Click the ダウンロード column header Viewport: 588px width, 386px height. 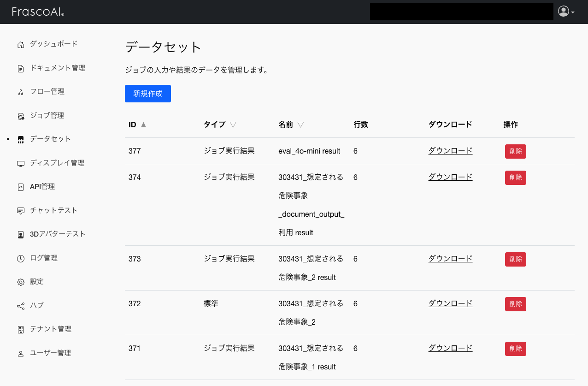click(x=450, y=125)
